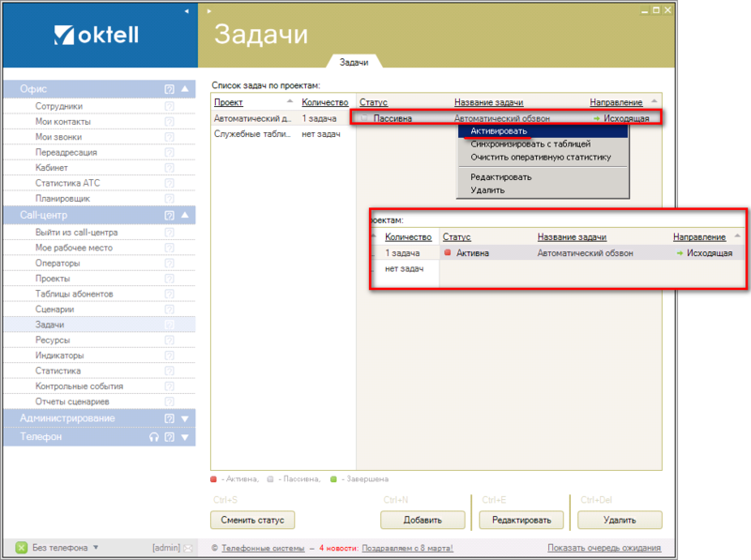The height and width of the screenshot is (560, 751).
Task: Sort by Направление column header
Action: [616, 102]
